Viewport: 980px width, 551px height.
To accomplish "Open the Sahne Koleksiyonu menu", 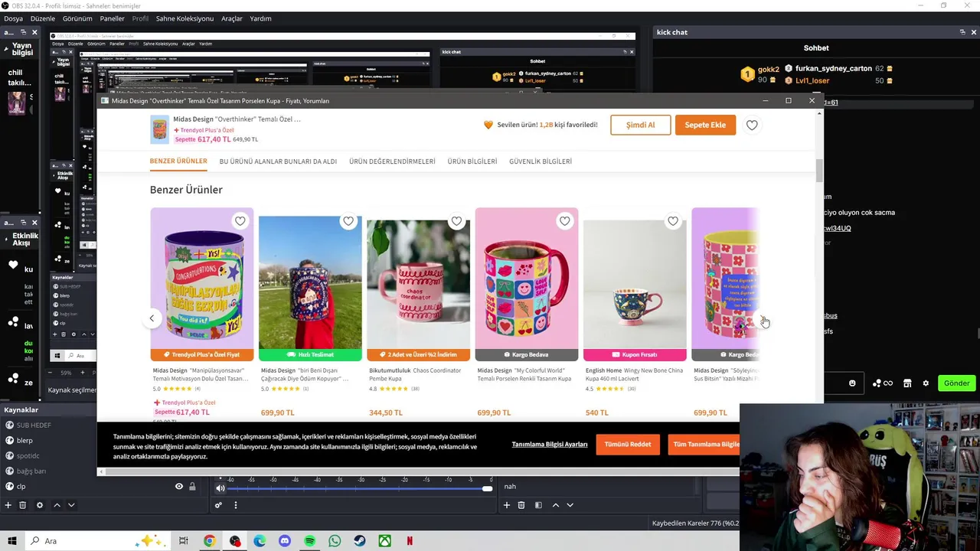I will tap(185, 18).
